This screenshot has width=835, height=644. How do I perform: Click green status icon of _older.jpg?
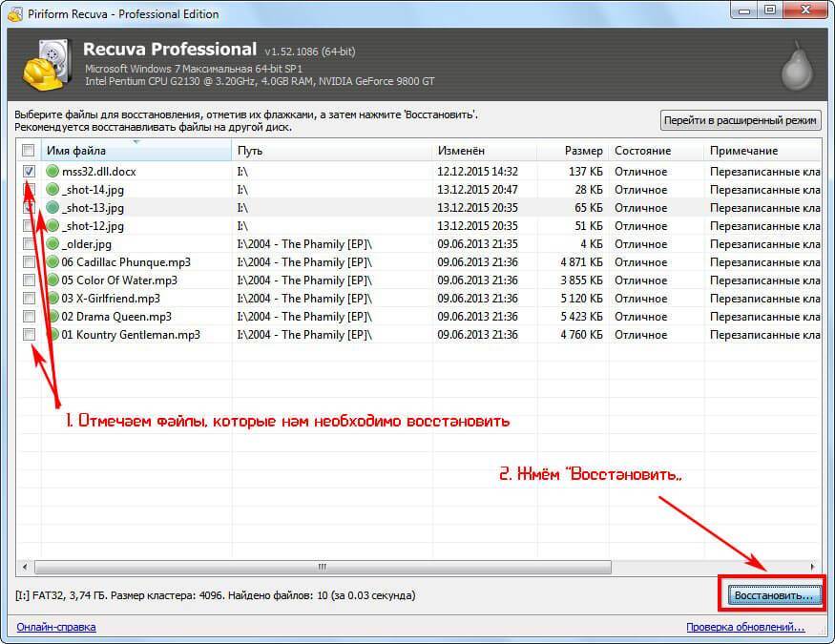[x=52, y=243]
